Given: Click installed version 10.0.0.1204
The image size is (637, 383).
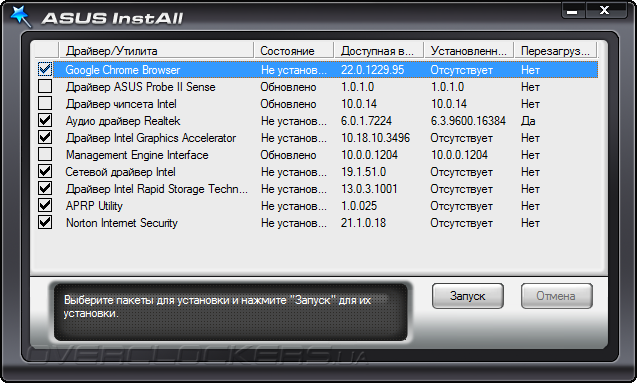Looking at the screenshot, I should click(459, 155).
